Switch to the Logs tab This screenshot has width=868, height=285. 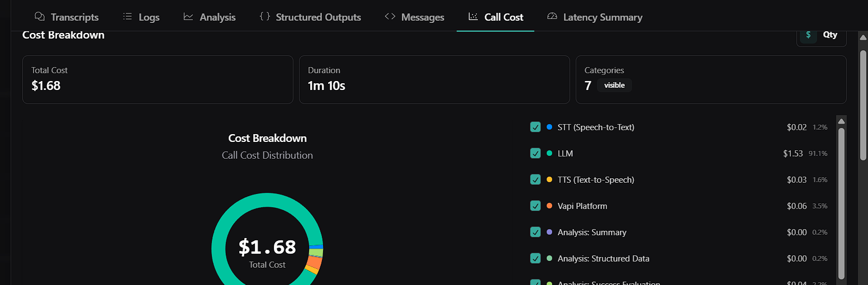click(141, 17)
